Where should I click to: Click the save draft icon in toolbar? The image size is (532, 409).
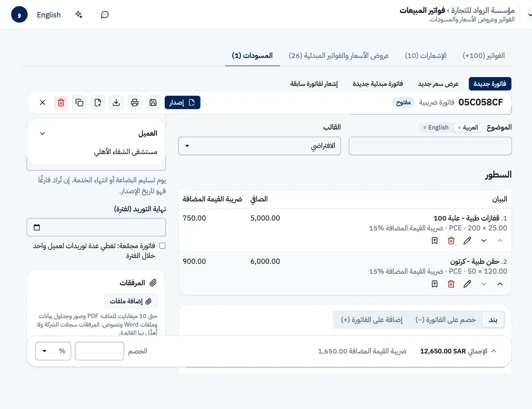click(153, 103)
